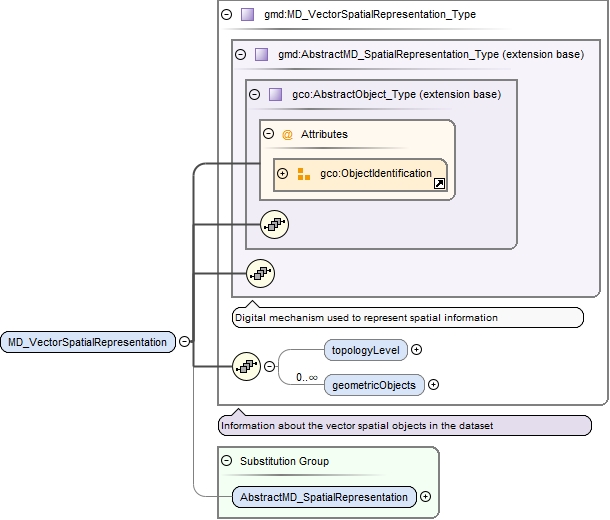Expand gco:ObjectIdentification with its plus button

click(282, 174)
